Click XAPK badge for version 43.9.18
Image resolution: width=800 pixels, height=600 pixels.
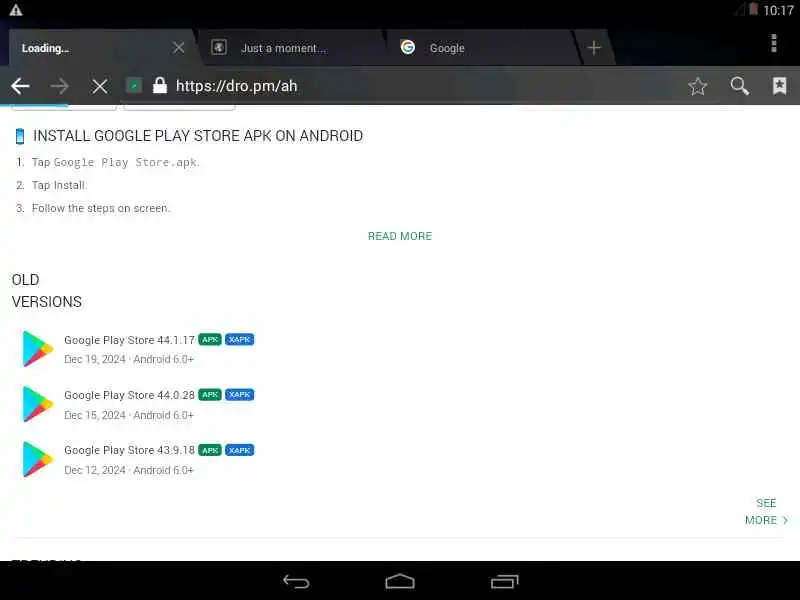[239, 450]
